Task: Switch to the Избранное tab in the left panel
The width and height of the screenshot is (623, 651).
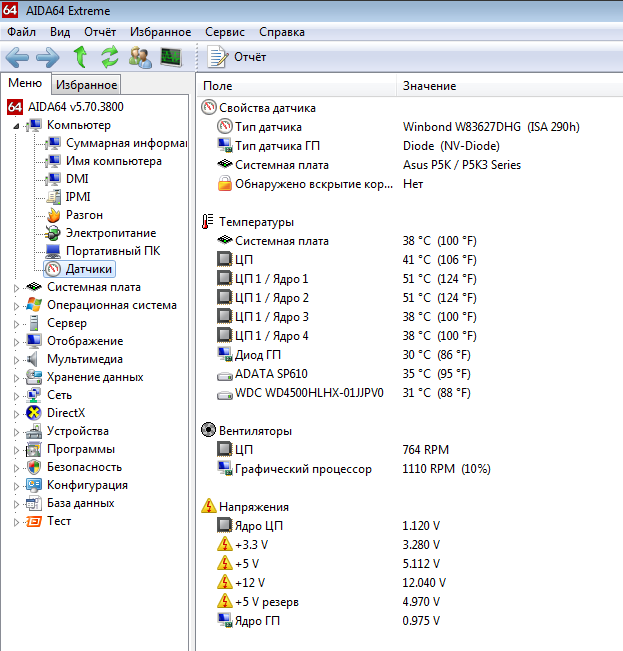Action: pos(86,85)
